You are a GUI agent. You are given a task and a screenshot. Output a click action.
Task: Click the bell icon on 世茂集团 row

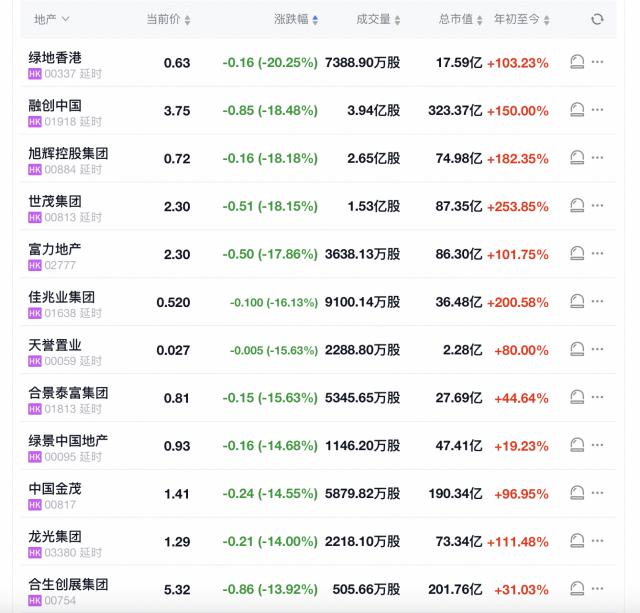pos(577,206)
